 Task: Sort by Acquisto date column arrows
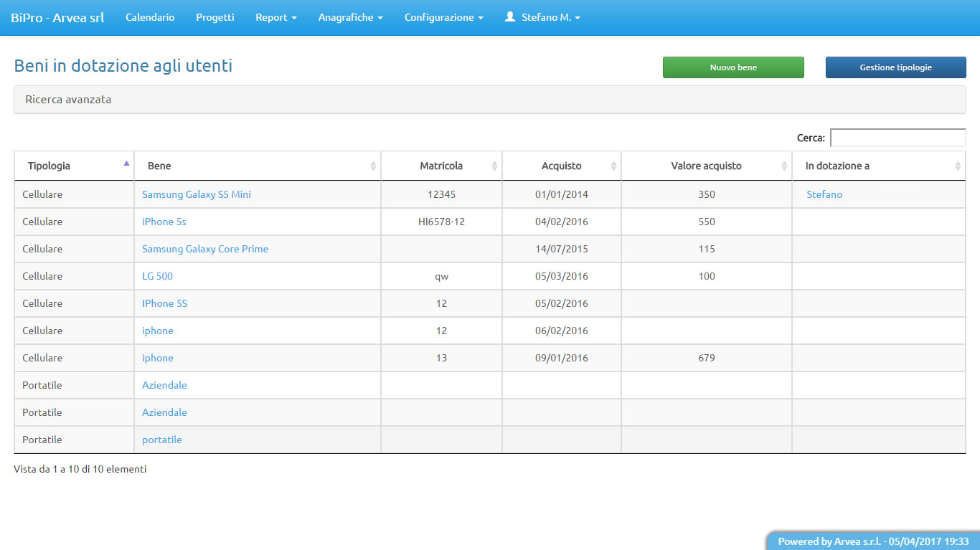click(613, 166)
